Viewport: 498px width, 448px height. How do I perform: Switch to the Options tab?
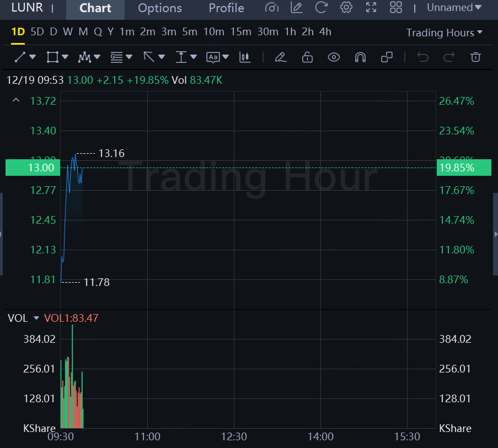(160, 8)
